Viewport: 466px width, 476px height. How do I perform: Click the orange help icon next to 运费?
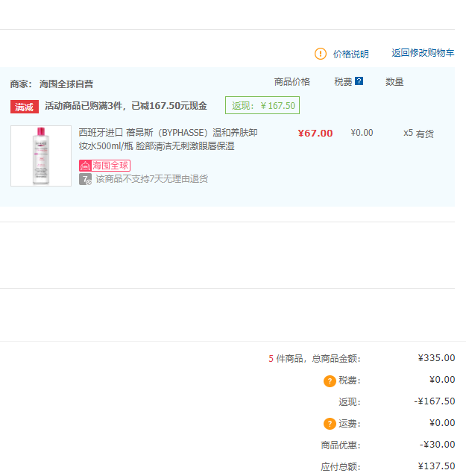(x=330, y=424)
